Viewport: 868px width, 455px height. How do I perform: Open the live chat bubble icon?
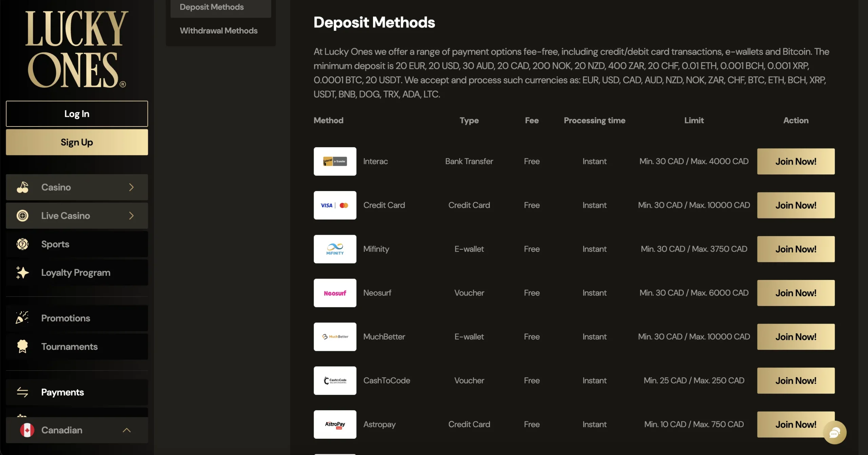coord(834,433)
